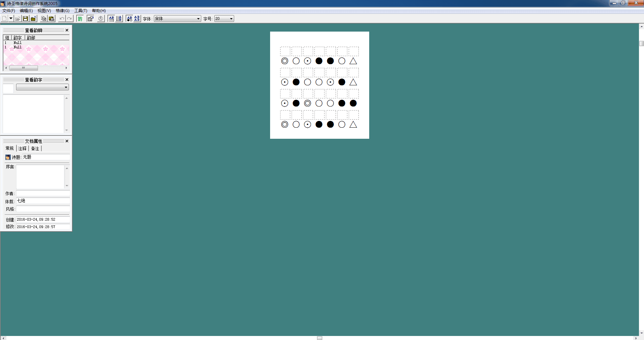
Task: Click the 风格 style input field
Action: (43, 209)
